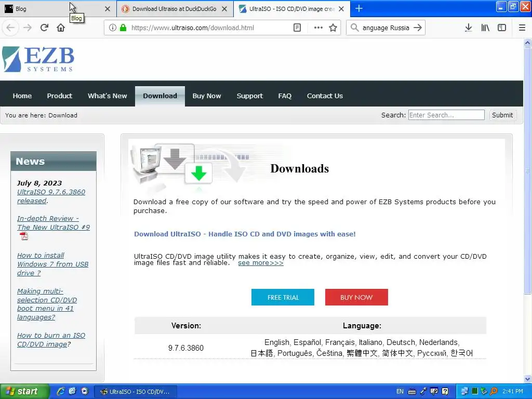The image size is (532, 399).
Task: Click the version number 9.7.6.3860
Action: [186, 348]
